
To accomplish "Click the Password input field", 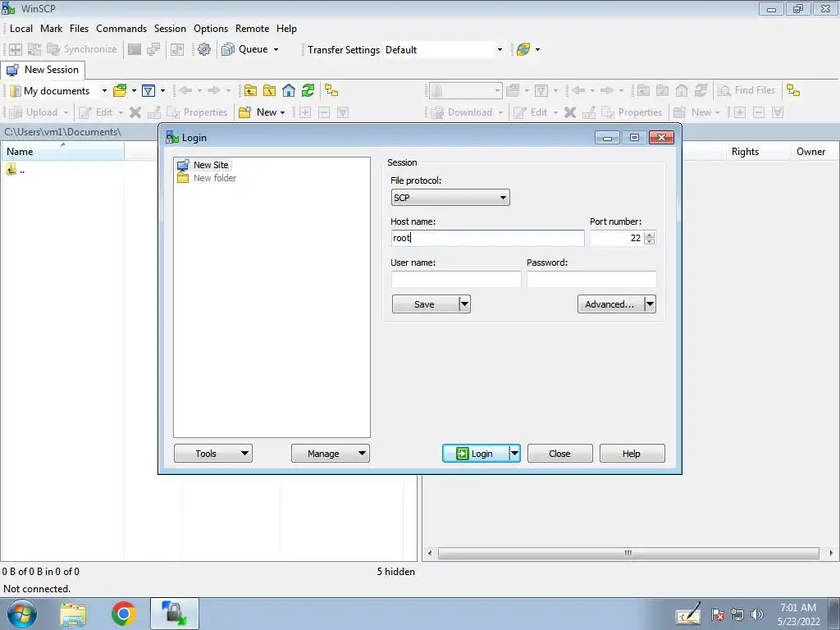I will pos(591,279).
